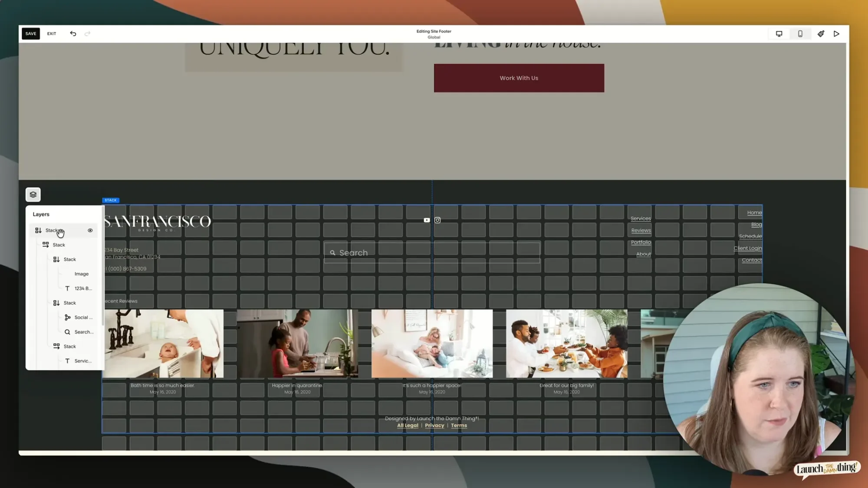Click the (000) 867-5309 phone number

pyautogui.click(x=125, y=269)
